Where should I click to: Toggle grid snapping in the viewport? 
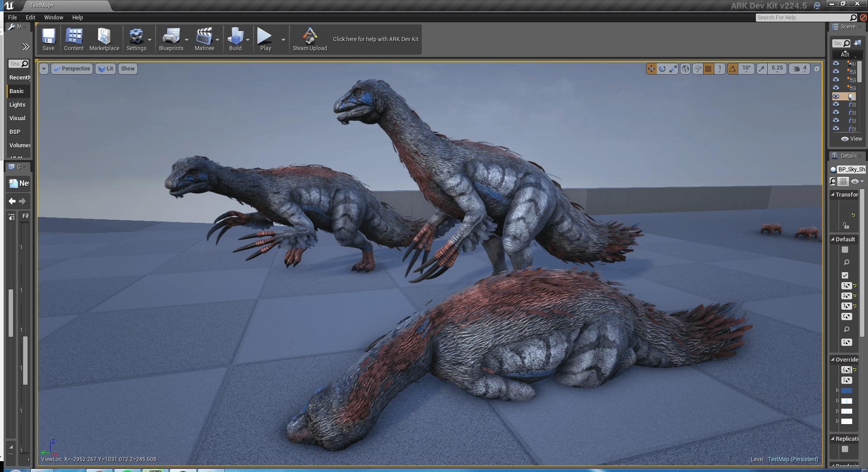(708, 69)
